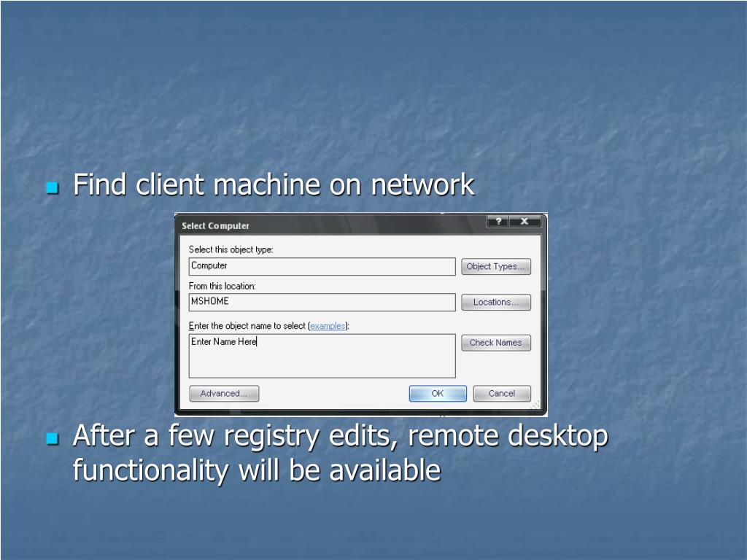Viewport: 747px width, 560px height.
Task: Click the MSHOME location field
Action: [322, 303]
